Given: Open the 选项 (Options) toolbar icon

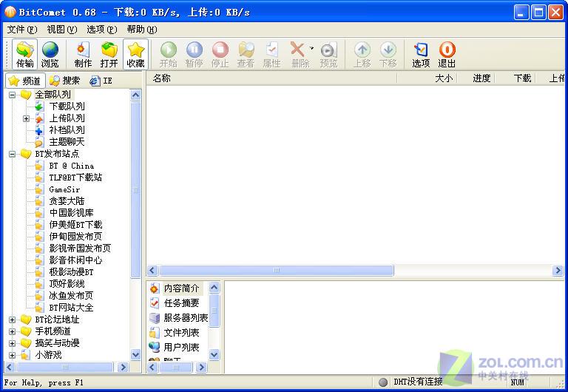Looking at the screenshot, I should (x=421, y=54).
